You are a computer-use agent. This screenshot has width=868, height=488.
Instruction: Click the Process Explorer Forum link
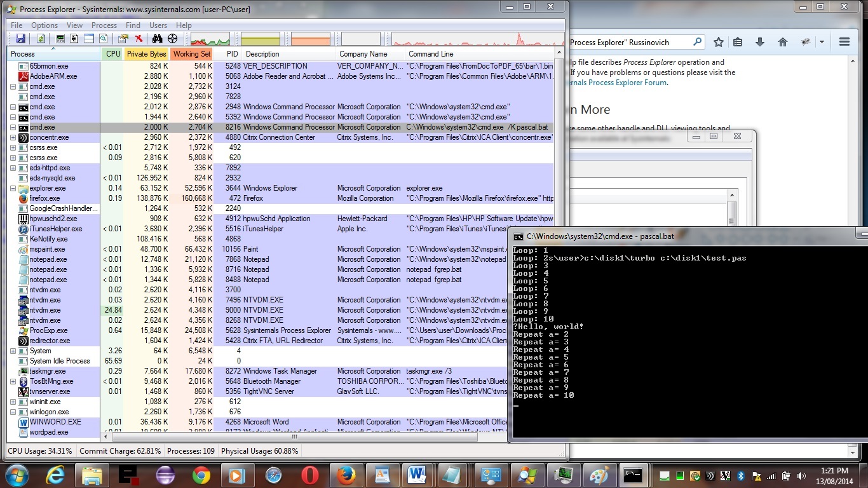click(616, 83)
